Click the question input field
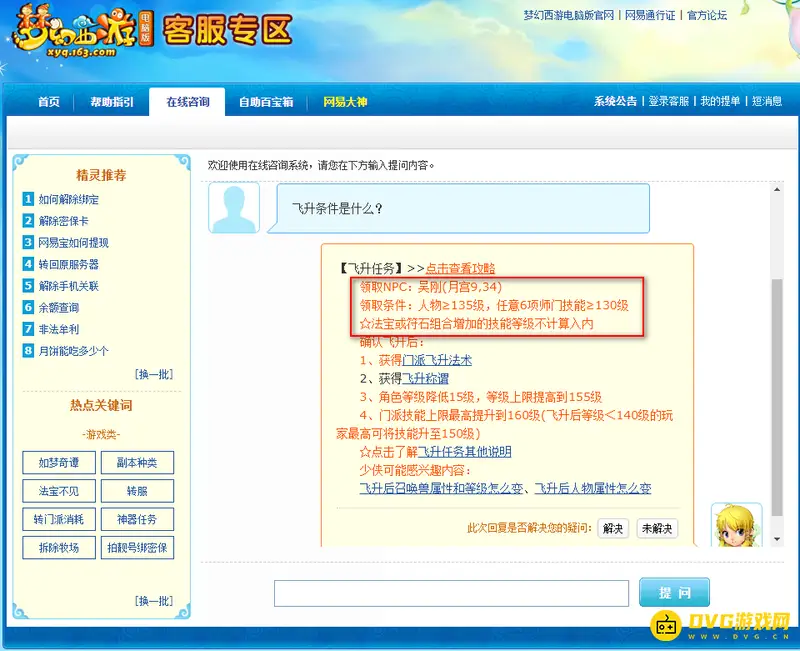Image resolution: width=800 pixels, height=651 pixels. (x=451, y=593)
